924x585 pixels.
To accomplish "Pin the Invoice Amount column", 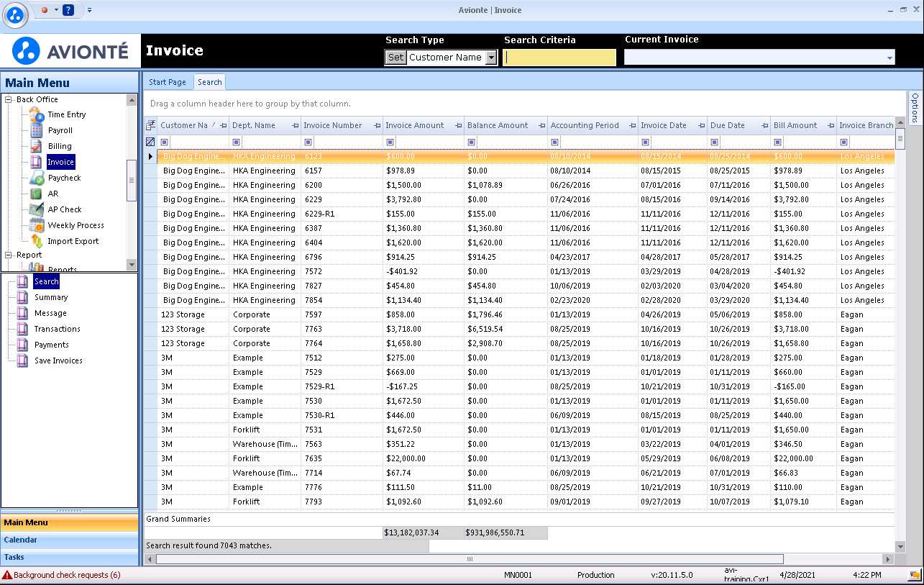I will (459, 126).
